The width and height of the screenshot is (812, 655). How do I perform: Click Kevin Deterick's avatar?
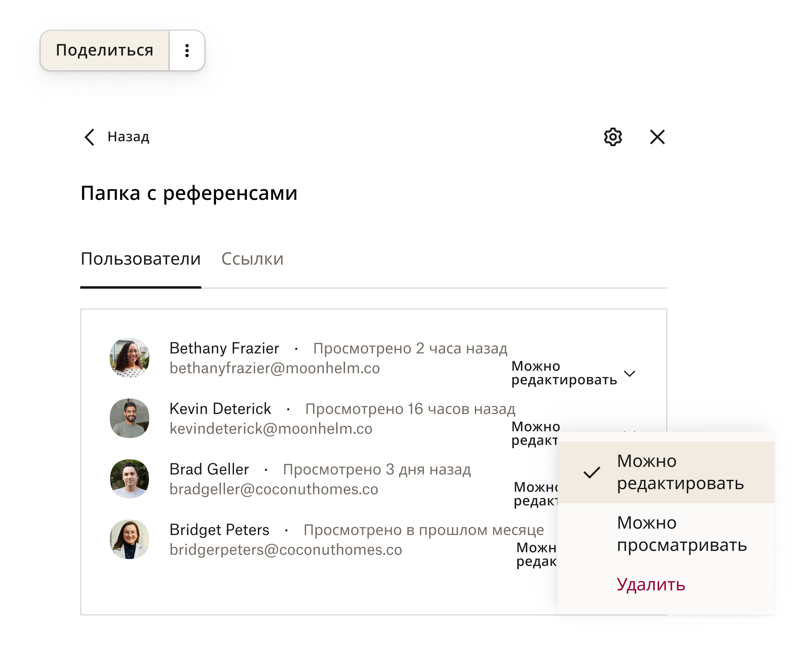(x=129, y=418)
